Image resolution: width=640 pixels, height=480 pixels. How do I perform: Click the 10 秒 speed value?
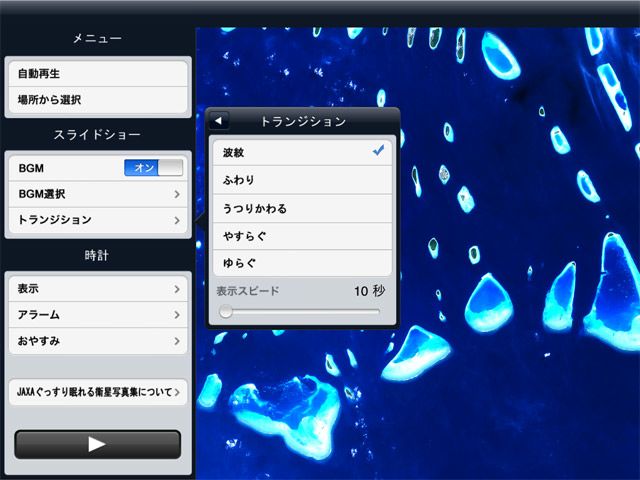point(369,291)
